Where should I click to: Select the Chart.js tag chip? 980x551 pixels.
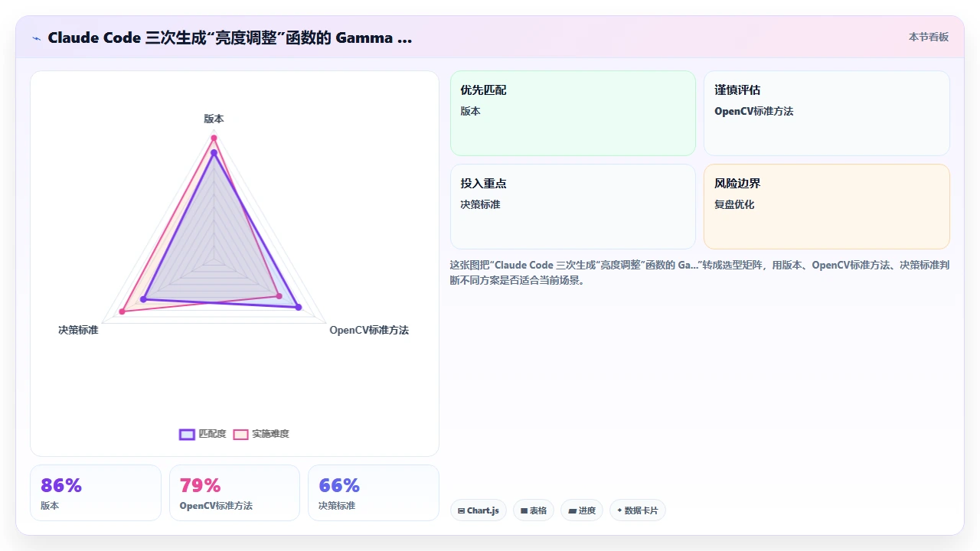(x=479, y=510)
